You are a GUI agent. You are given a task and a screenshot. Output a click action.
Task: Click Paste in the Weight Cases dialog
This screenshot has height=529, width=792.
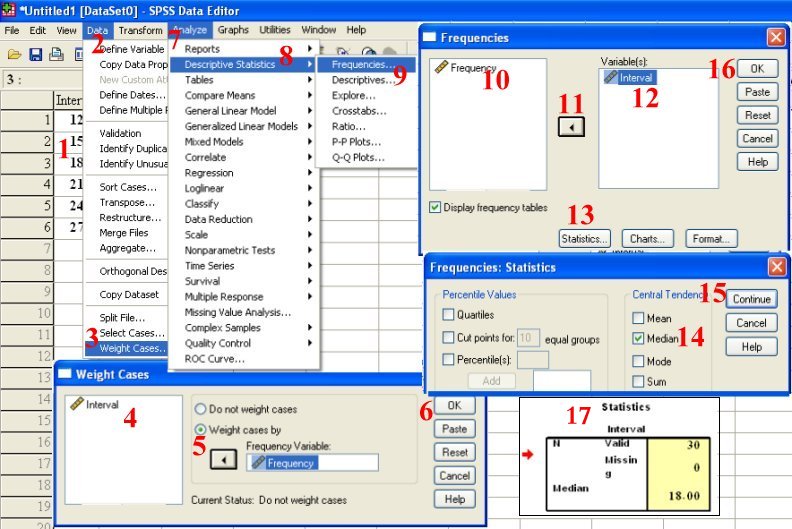pos(455,429)
